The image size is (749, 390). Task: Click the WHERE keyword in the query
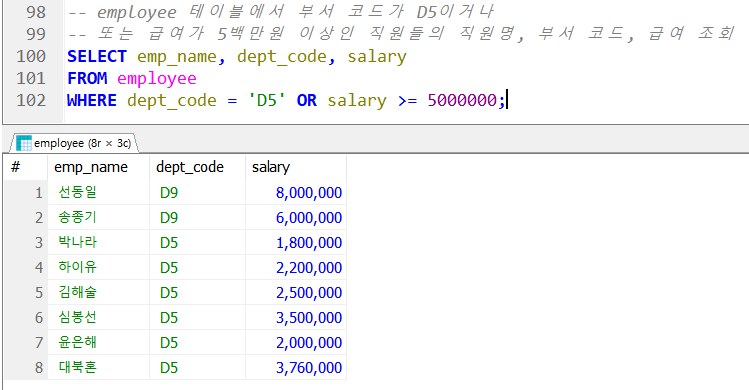[x=92, y=100]
